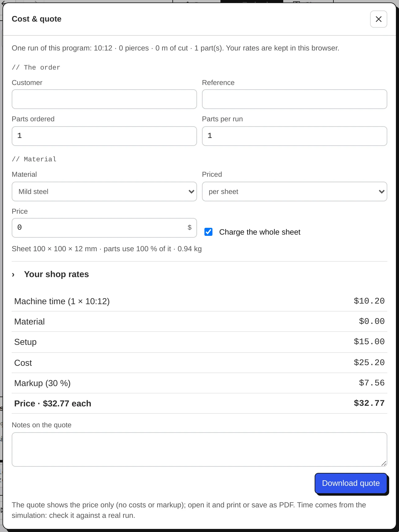Click the '// The order' section heading
Screen dimensions: 399x532
[36, 67]
